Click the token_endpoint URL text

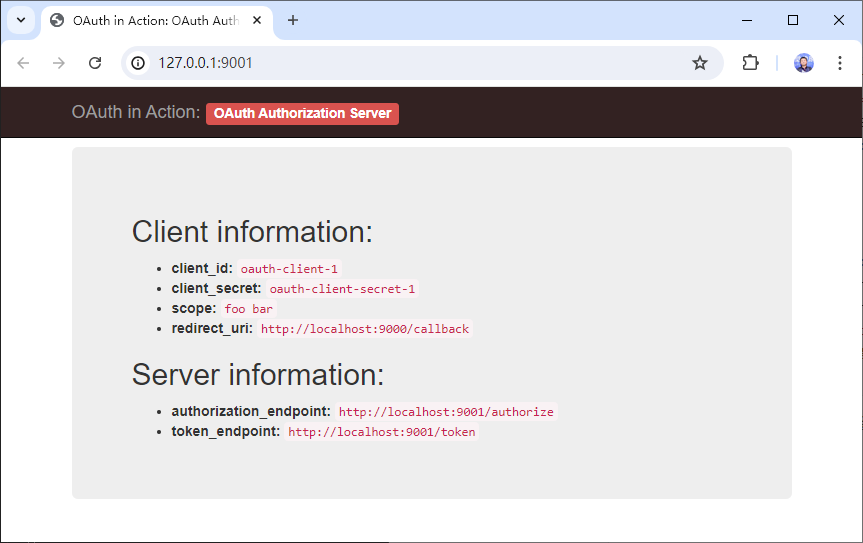click(x=382, y=432)
